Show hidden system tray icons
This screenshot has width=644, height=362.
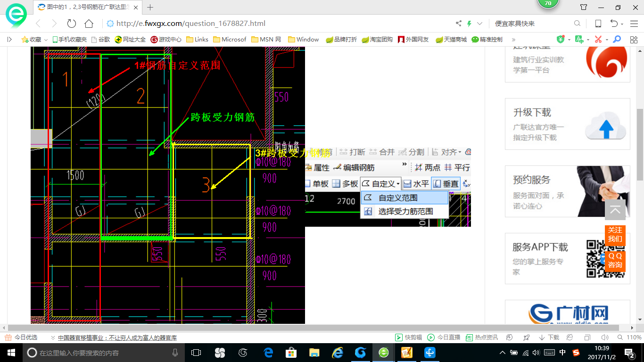click(502, 353)
